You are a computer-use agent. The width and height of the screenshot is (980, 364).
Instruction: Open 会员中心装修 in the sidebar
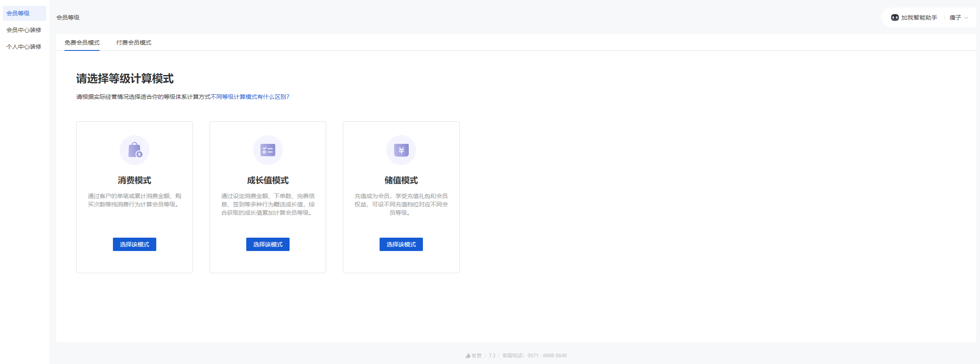click(24, 30)
